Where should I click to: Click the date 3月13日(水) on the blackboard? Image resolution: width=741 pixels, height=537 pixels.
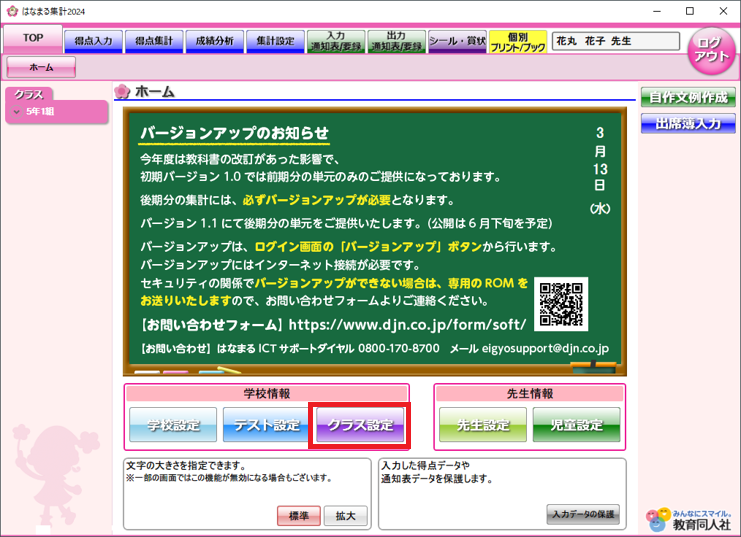(x=600, y=170)
